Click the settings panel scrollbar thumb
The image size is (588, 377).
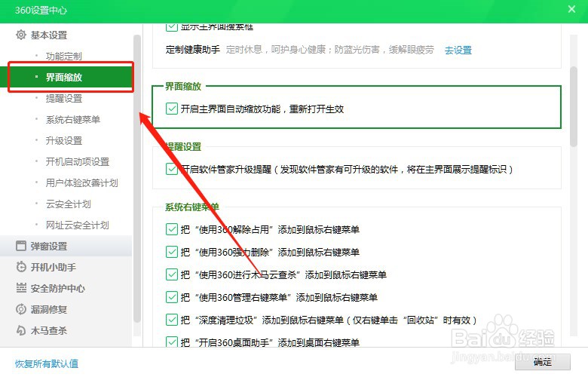574,106
